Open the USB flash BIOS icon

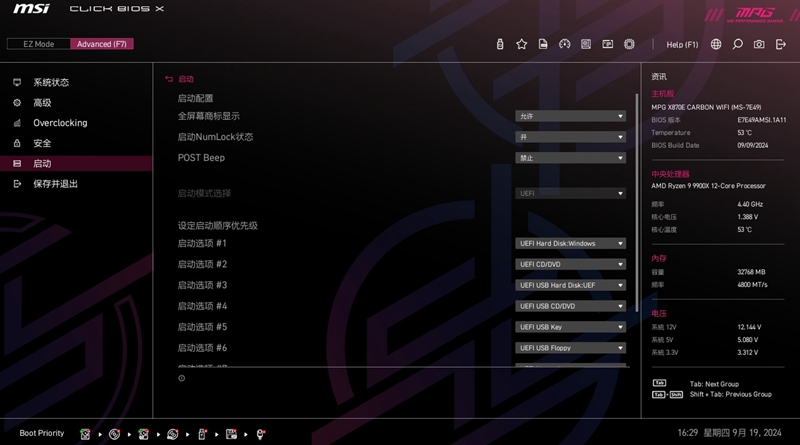[500, 44]
